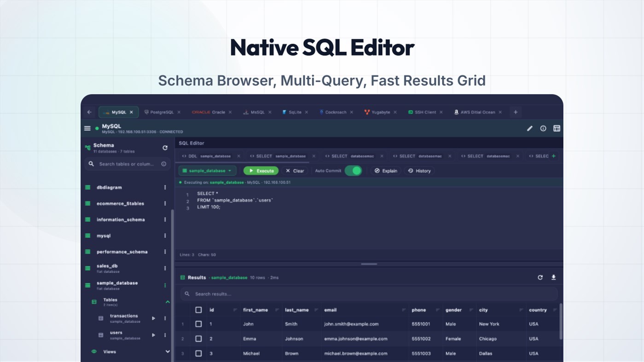The width and height of the screenshot is (644, 362).
Task: Close the PostgreSQL connection tab
Action: click(179, 112)
